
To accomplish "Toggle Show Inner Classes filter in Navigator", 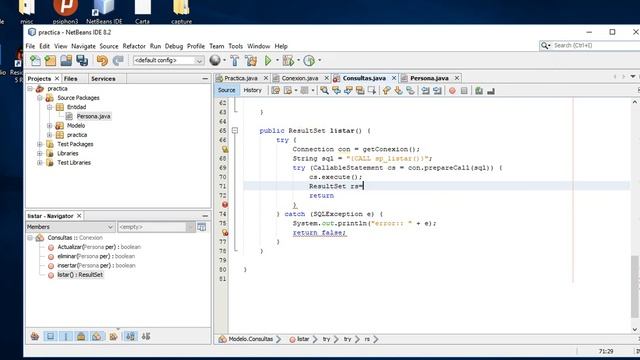I will pos(97,336).
